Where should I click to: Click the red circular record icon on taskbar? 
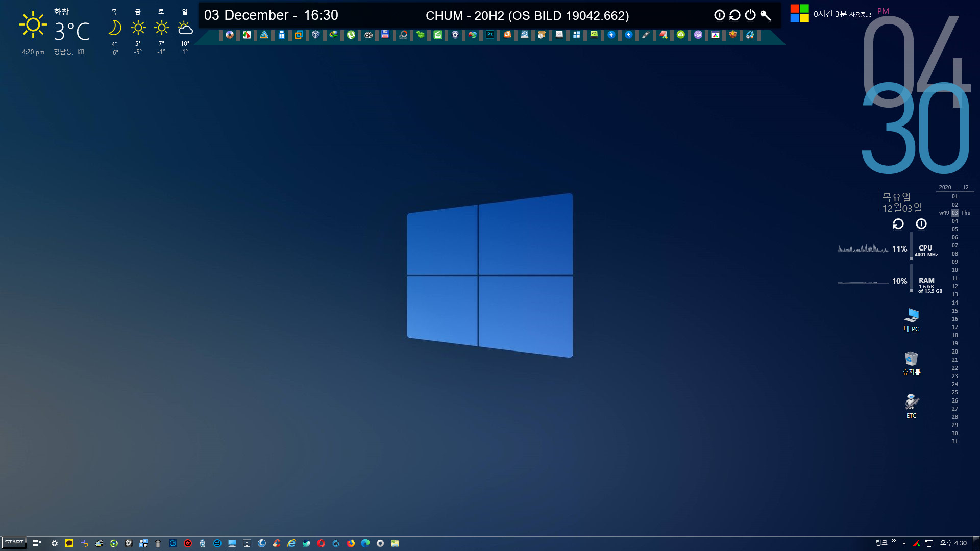click(188, 543)
